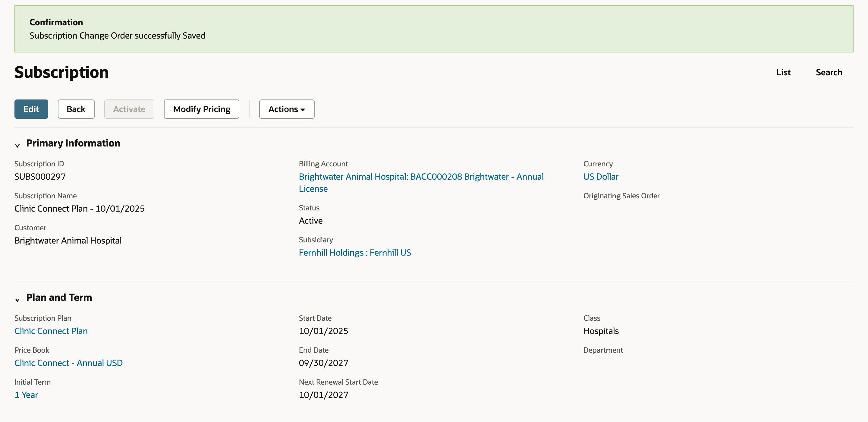Click the Confirmation banner title

point(56,22)
